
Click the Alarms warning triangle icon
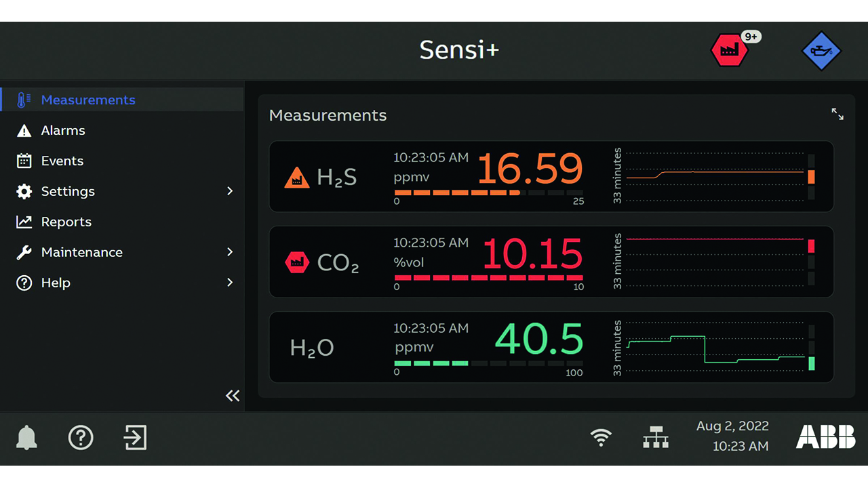24,131
